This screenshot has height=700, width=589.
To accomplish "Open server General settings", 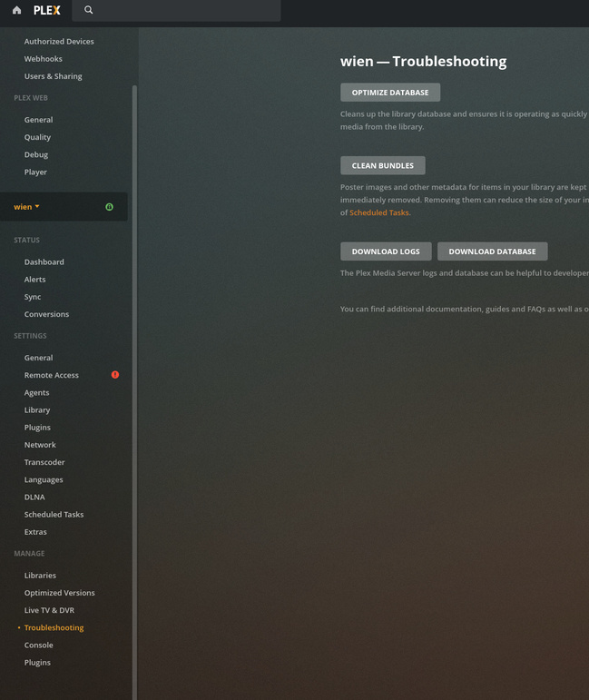I will coord(38,358).
